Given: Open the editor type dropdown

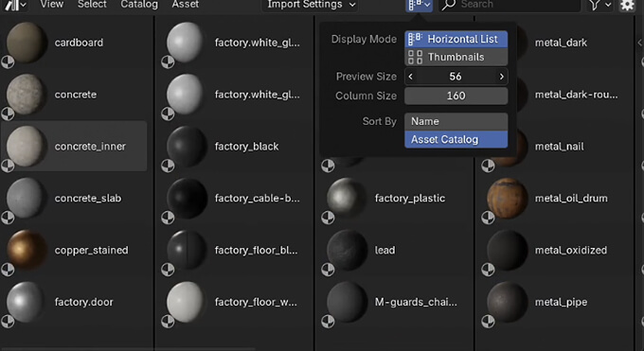Looking at the screenshot, I should coord(15,5).
